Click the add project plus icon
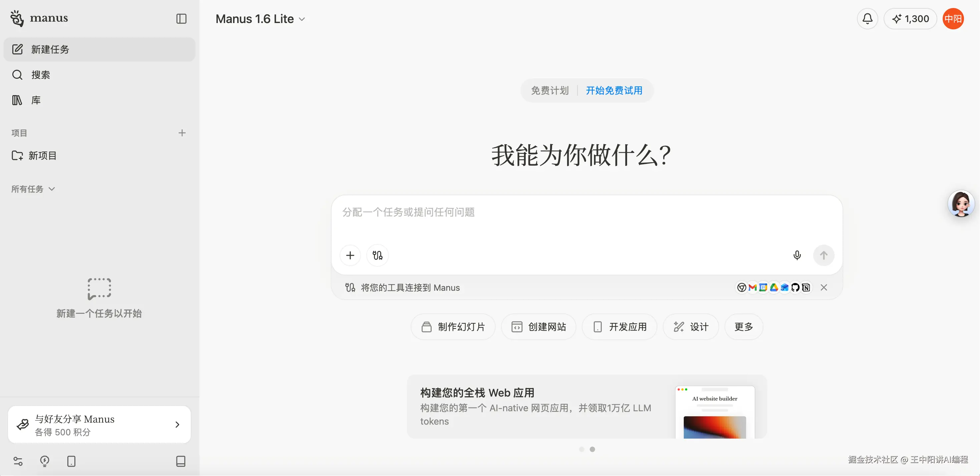Viewport: 980px width, 476px height. tap(182, 133)
